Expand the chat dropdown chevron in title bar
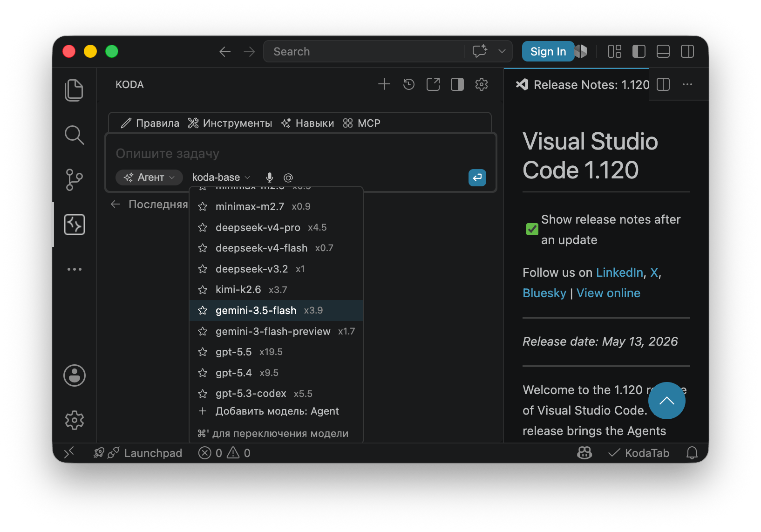 tap(502, 51)
